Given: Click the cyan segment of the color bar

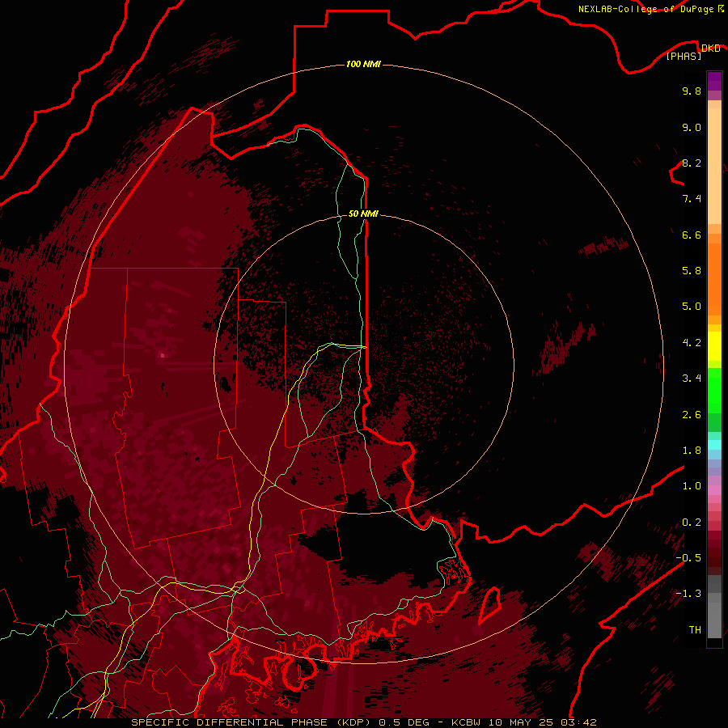Looking at the screenshot, I should [x=714, y=445].
